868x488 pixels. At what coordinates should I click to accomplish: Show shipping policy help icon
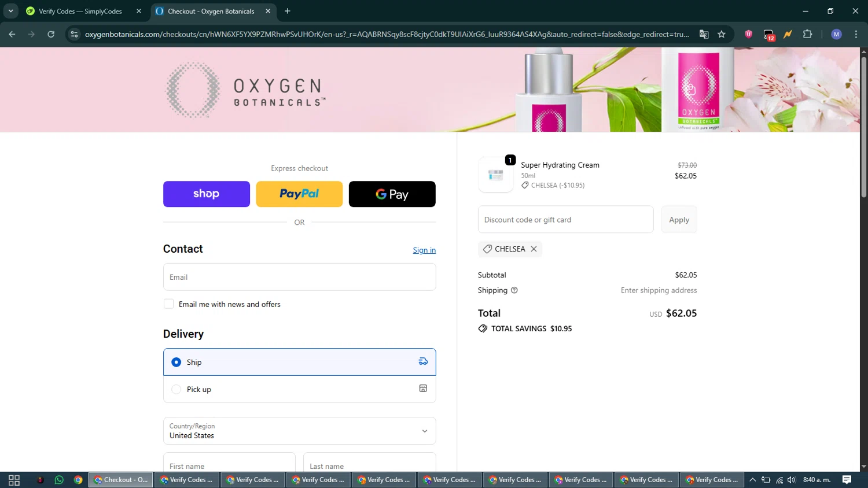click(514, 290)
